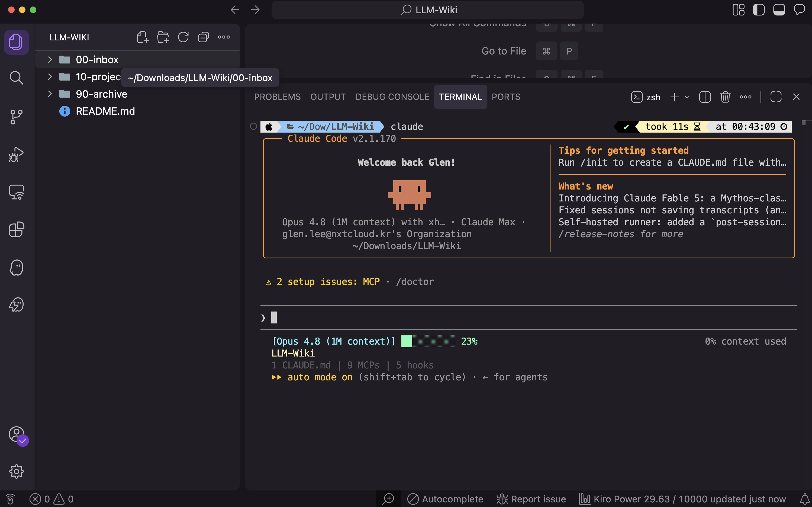Viewport: 812px width, 507px height.
Task: Toggle Autocomplete in the status bar
Action: (x=445, y=499)
